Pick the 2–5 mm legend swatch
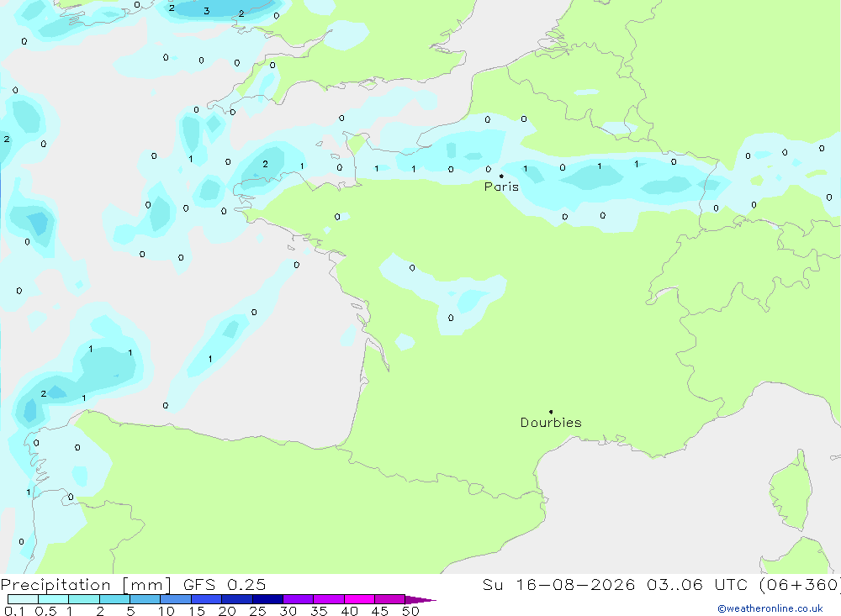 click(x=114, y=599)
